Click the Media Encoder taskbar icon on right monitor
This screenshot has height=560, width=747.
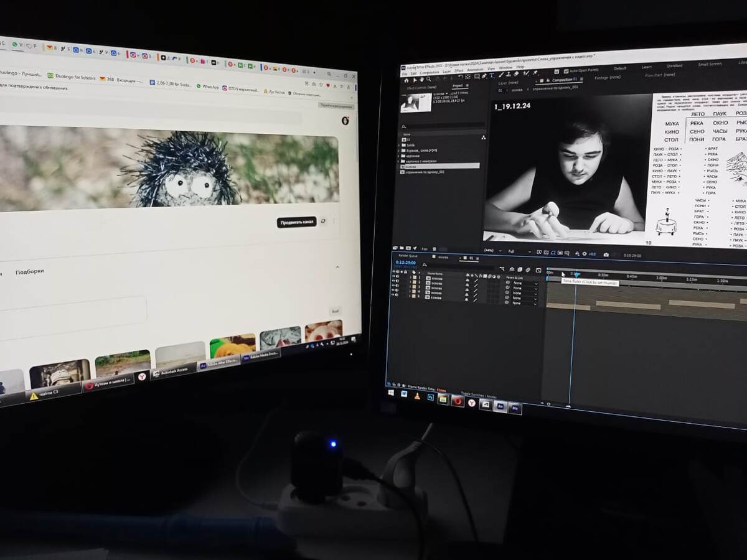[515, 408]
